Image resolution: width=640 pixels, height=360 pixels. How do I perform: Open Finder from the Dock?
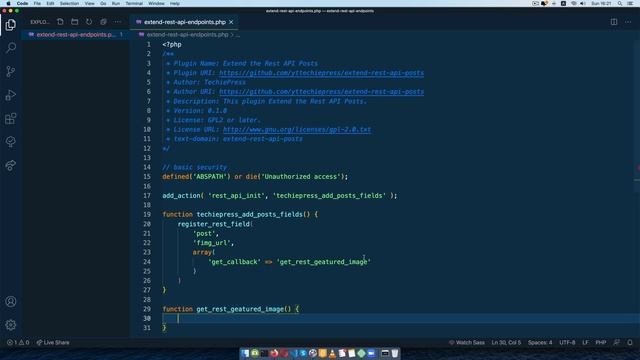click(x=244, y=353)
